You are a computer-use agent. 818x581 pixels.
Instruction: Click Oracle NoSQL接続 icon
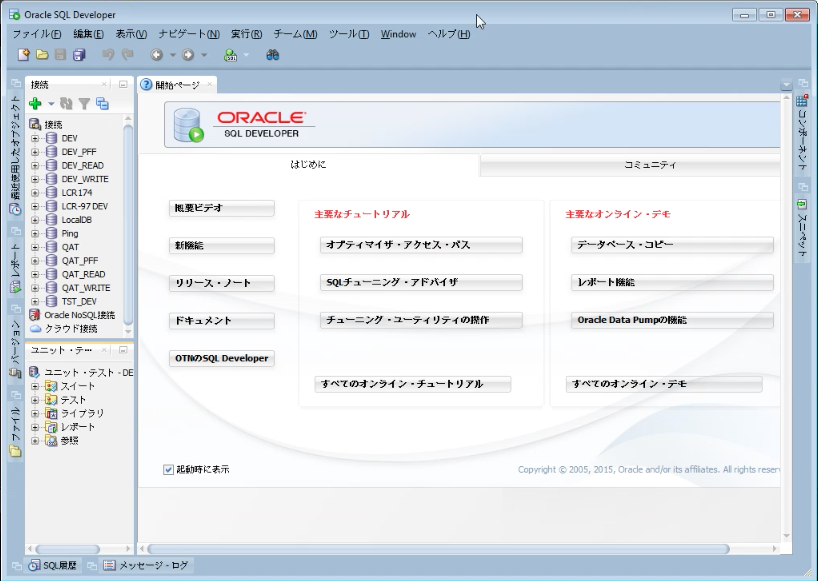[35, 315]
